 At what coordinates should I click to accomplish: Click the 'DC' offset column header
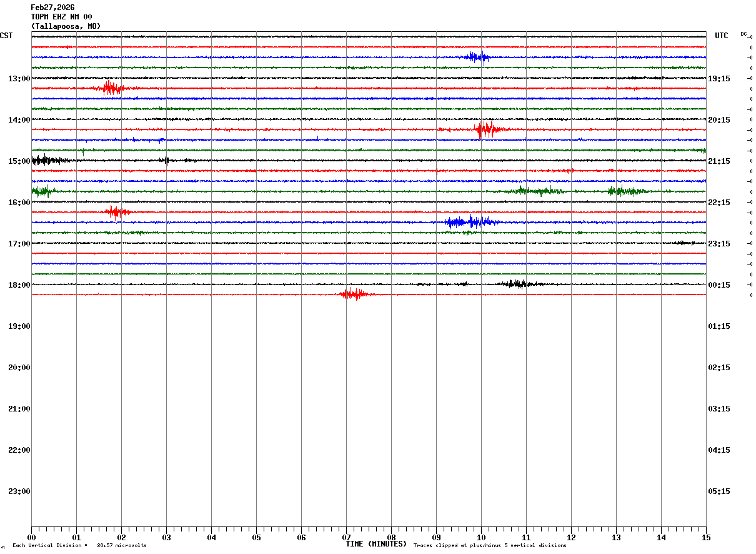click(x=744, y=34)
